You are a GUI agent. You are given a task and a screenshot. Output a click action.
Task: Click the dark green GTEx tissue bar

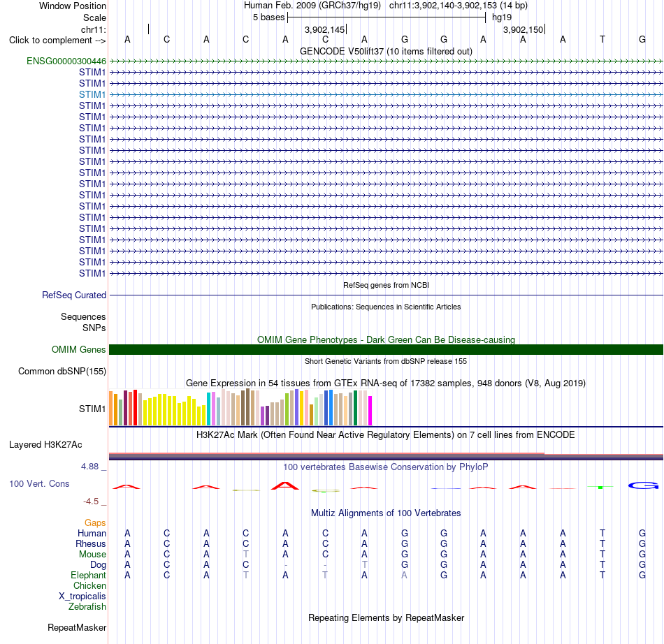(x=355, y=408)
